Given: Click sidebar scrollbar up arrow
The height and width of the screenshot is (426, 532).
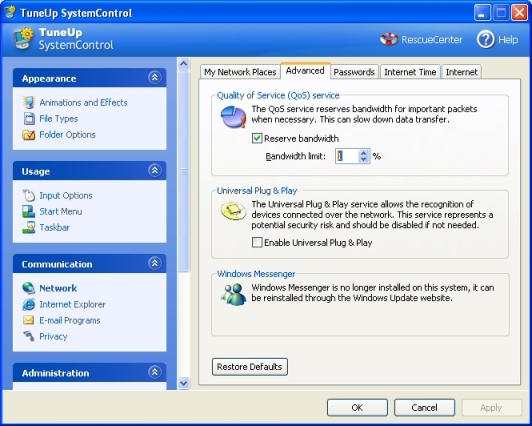Looking at the screenshot, I should [184, 63].
